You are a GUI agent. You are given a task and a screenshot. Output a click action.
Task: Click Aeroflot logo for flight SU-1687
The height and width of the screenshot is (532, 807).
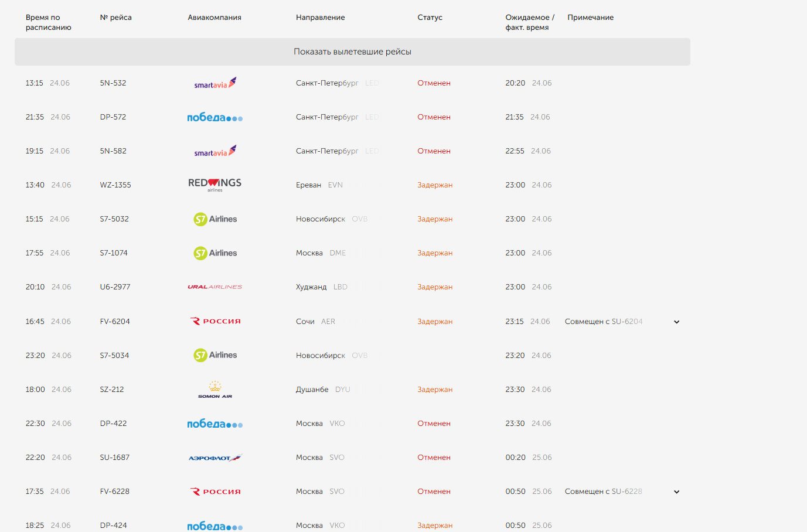[215, 458]
